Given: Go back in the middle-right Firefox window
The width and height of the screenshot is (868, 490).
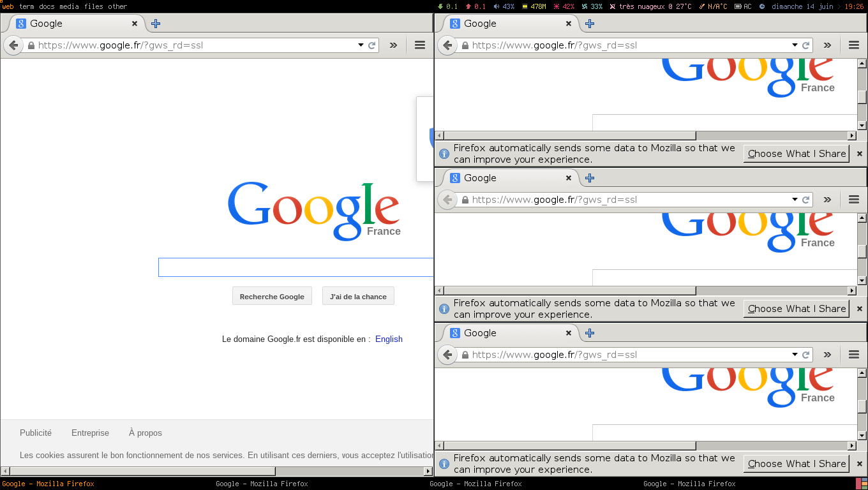Looking at the screenshot, I should [x=447, y=200].
